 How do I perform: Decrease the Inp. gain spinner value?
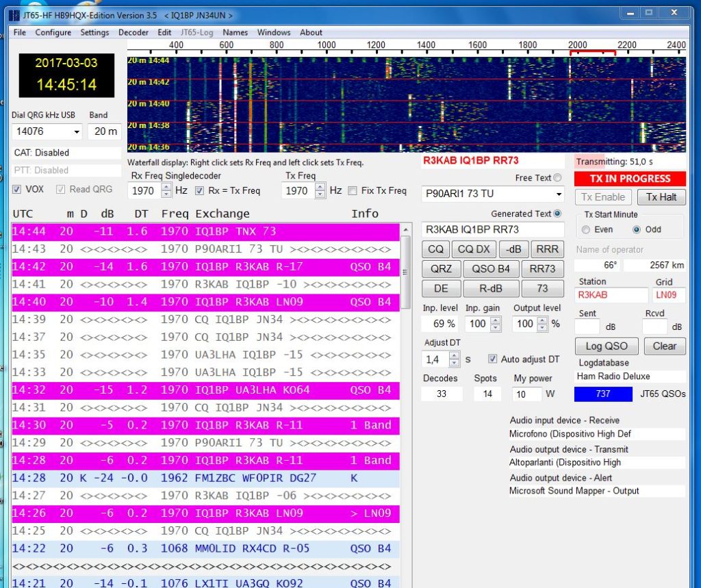pyautogui.click(x=495, y=327)
